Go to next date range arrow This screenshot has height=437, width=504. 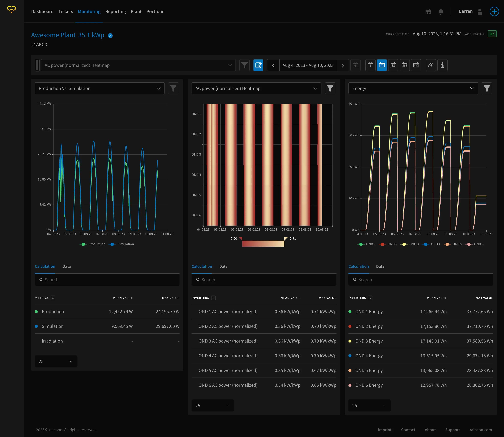point(343,65)
